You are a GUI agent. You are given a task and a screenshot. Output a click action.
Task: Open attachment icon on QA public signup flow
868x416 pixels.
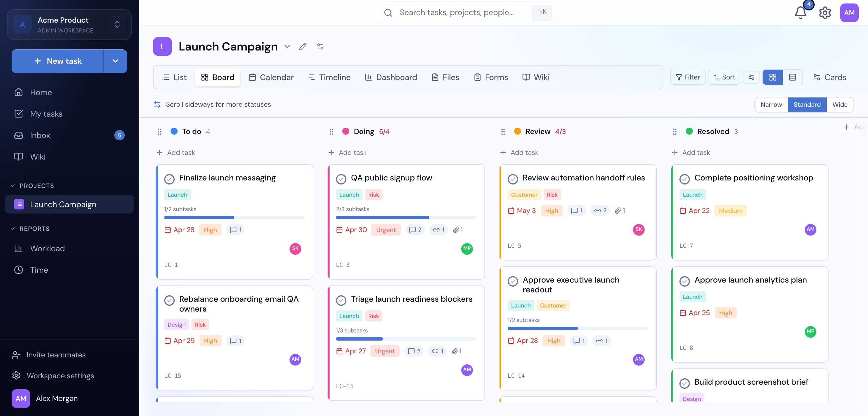point(458,230)
